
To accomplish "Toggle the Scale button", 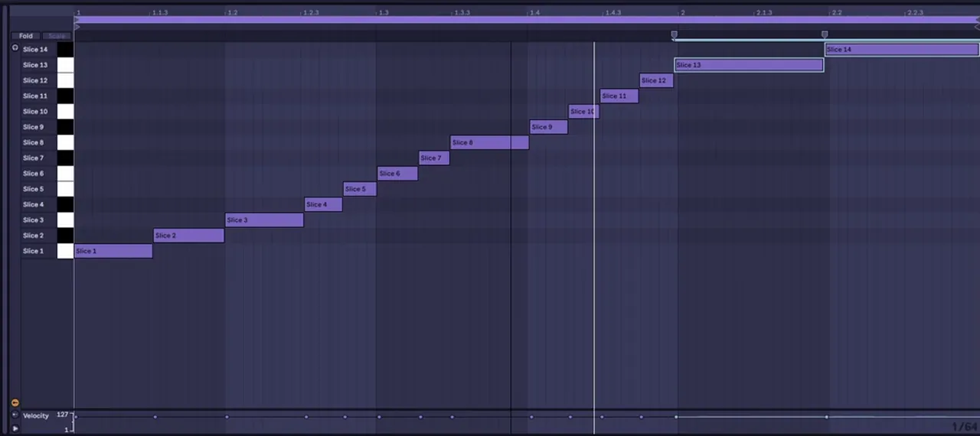I will [x=57, y=36].
